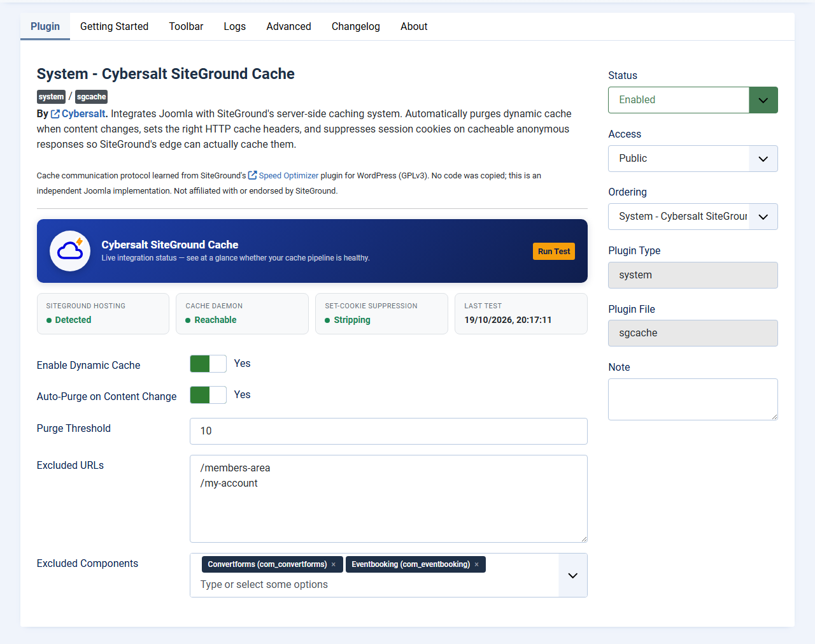Click the external-link icon beside Speed Optimizer
This screenshot has height=644, width=815.
click(x=252, y=175)
